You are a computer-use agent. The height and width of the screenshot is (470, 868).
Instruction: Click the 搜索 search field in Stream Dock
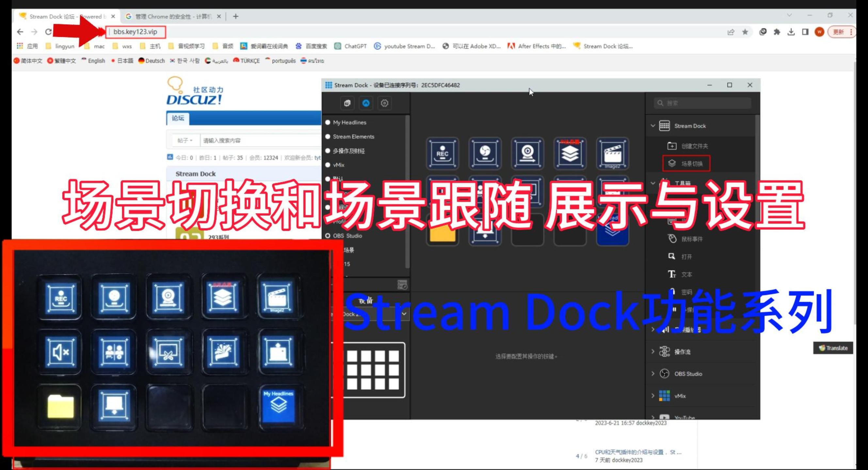click(702, 103)
